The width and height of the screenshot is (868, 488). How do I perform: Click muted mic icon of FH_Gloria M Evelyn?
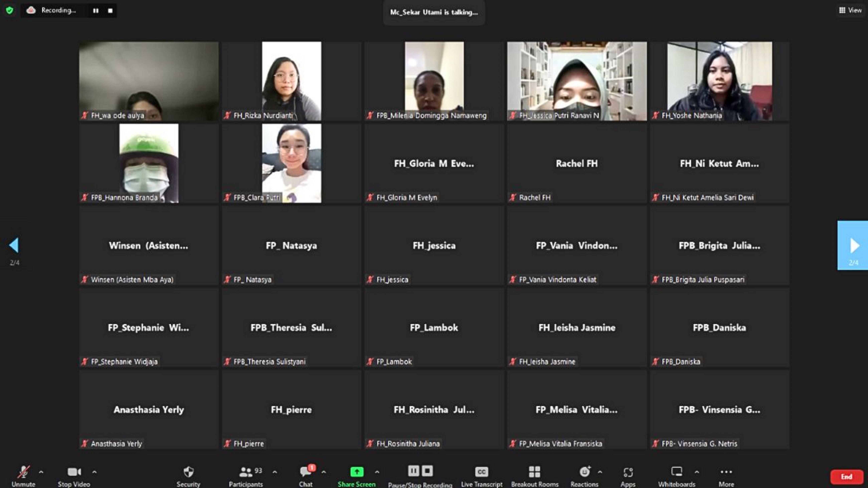point(370,197)
